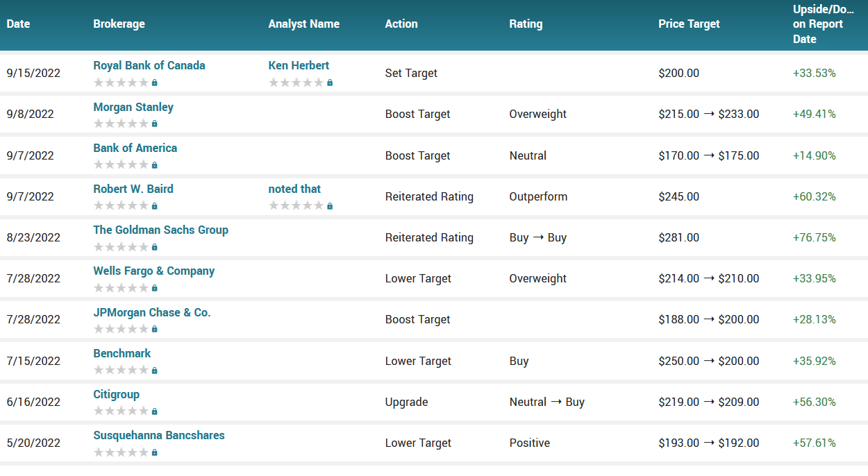This screenshot has width=868, height=476.
Task: Click the lock icon under Benchmark
Action: click(x=154, y=371)
